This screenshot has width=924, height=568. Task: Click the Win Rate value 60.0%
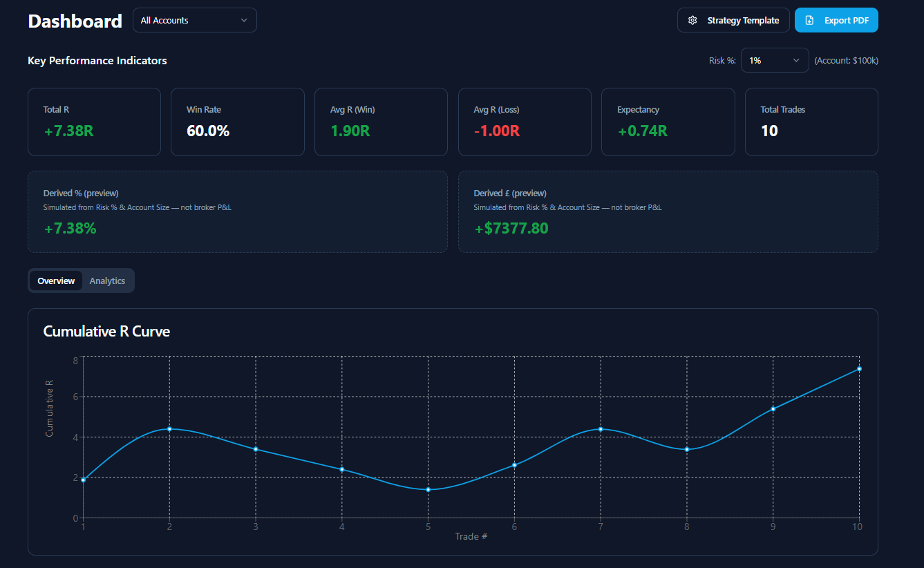coord(208,131)
